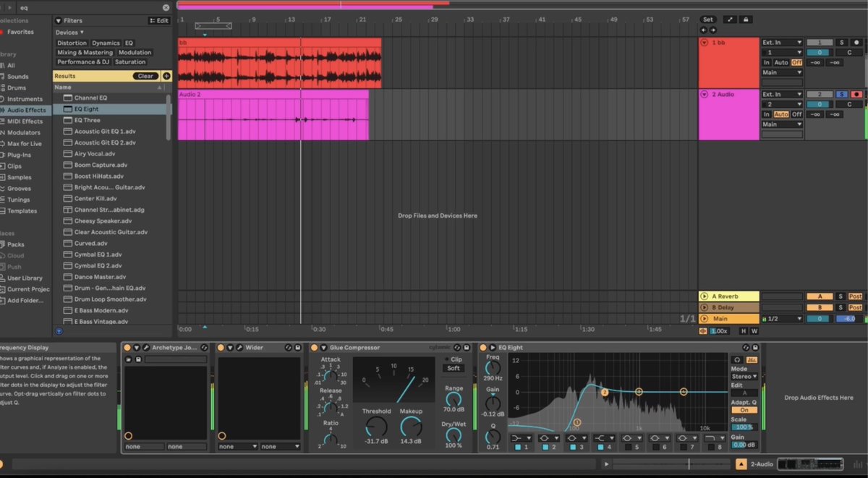868x478 pixels.
Task: Set track 2 Audio monitor to In
Action: coord(767,114)
